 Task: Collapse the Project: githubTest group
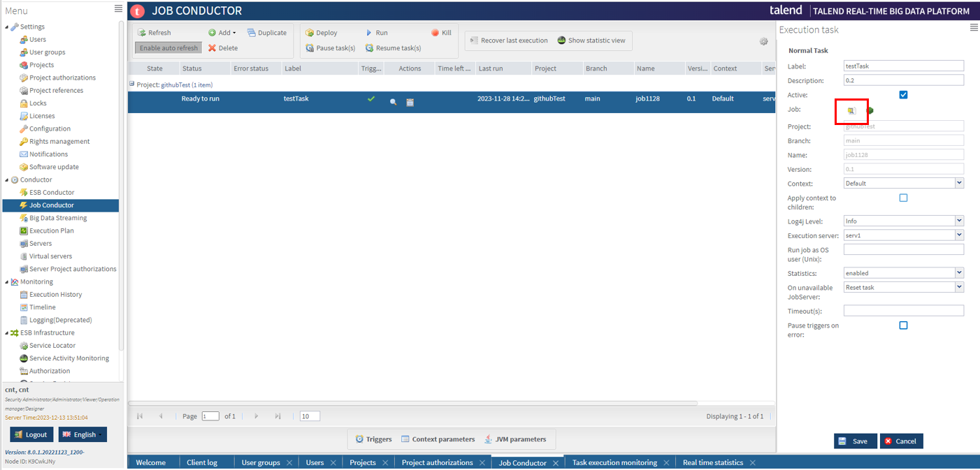tap(131, 84)
